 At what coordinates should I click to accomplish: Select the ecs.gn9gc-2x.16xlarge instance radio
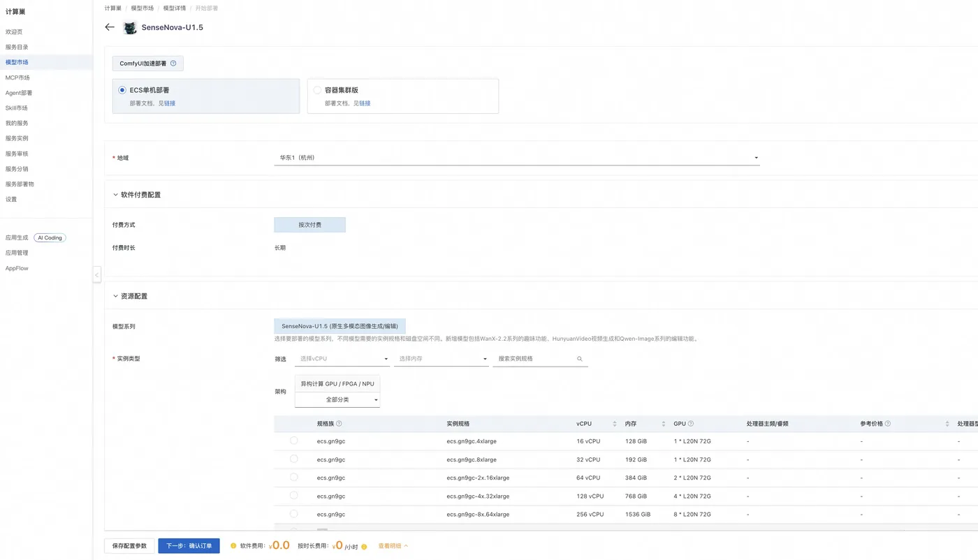click(x=294, y=477)
